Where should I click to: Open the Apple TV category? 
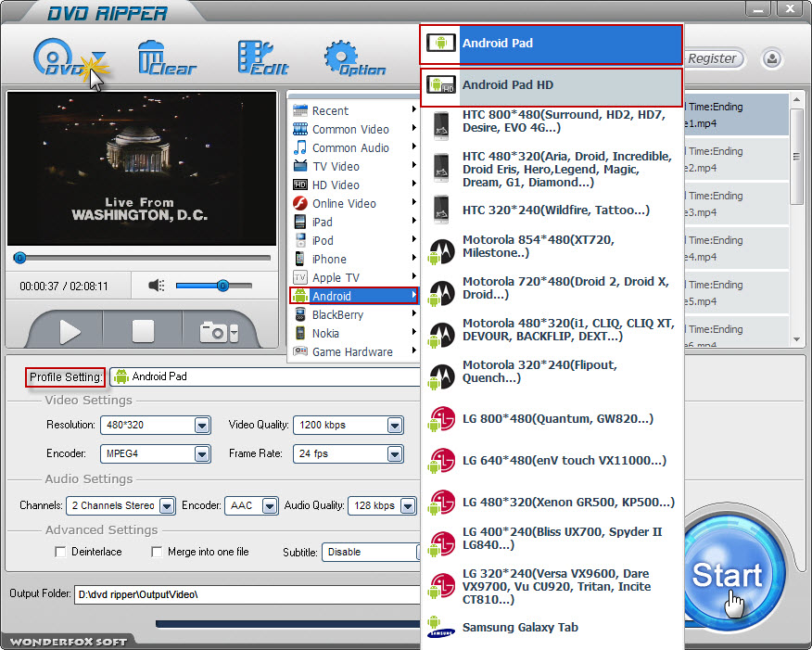pos(354,277)
